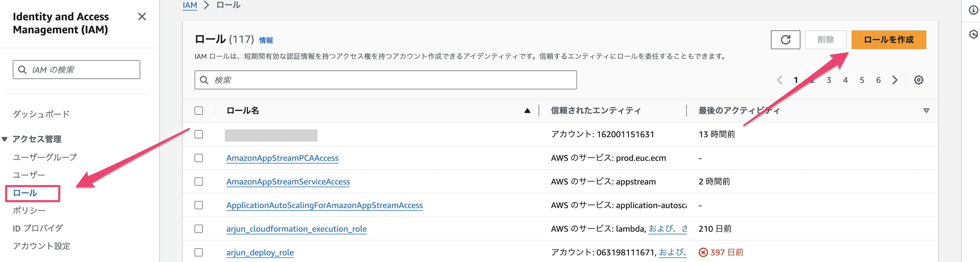Viewport: 980px width, 262px height.
Task: Check the AmazonAppStreamPCAAccess row checkbox
Action: pos(199,158)
